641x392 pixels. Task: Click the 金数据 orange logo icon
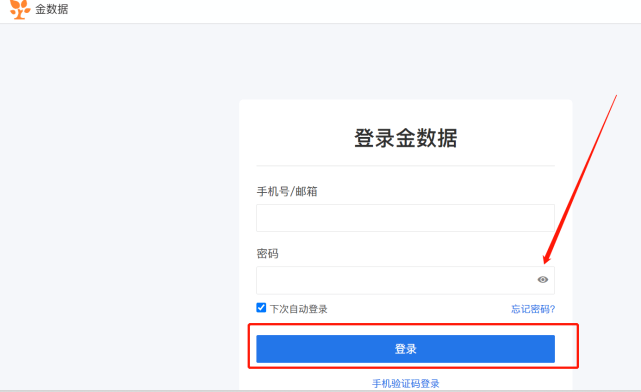pyautogui.click(x=20, y=9)
